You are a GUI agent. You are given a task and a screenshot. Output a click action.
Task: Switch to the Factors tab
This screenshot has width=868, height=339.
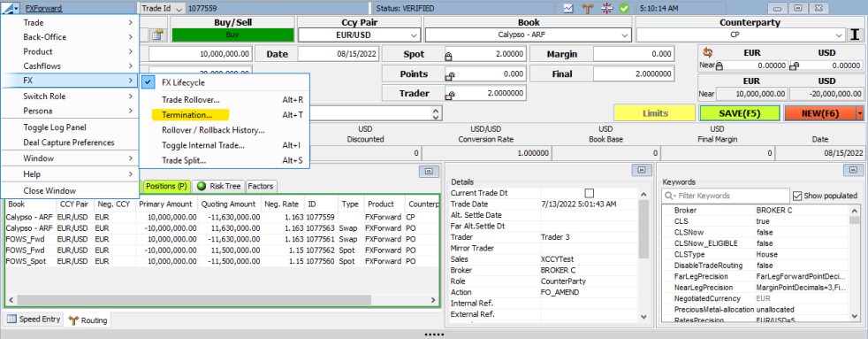point(260,186)
